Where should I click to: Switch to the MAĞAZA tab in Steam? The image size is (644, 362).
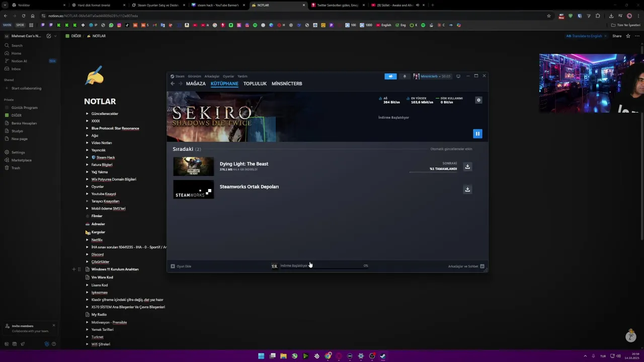196,83
